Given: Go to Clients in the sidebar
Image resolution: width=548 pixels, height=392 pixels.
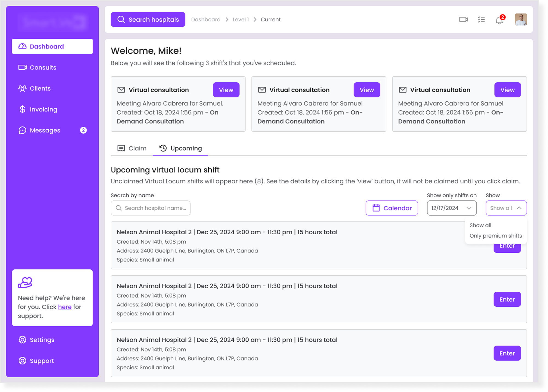Looking at the screenshot, I should [x=40, y=88].
